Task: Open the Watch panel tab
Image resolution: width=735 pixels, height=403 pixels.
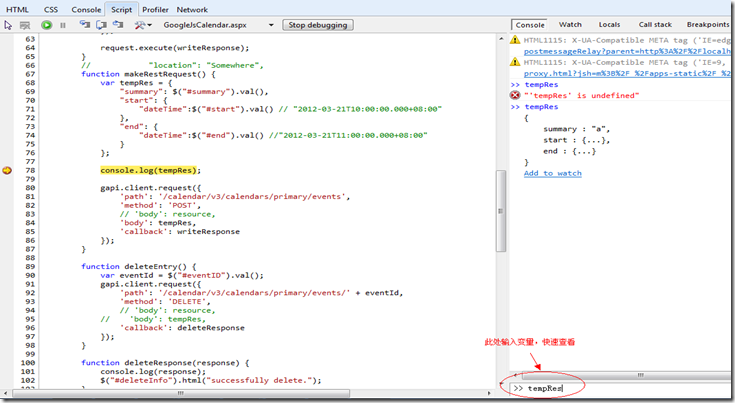Action: coord(570,24)
